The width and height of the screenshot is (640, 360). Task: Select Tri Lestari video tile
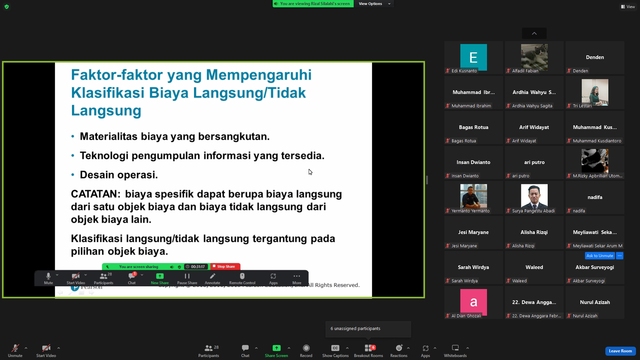point(595,93)
